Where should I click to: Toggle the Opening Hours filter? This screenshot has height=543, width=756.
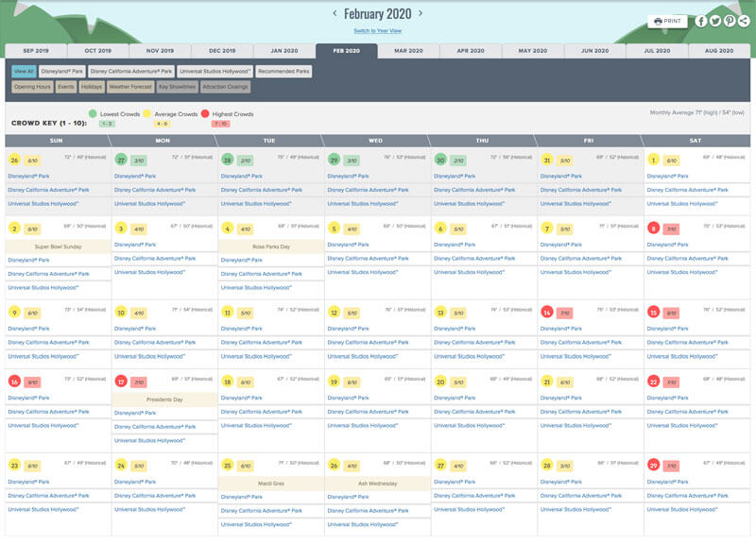[32, 87]
